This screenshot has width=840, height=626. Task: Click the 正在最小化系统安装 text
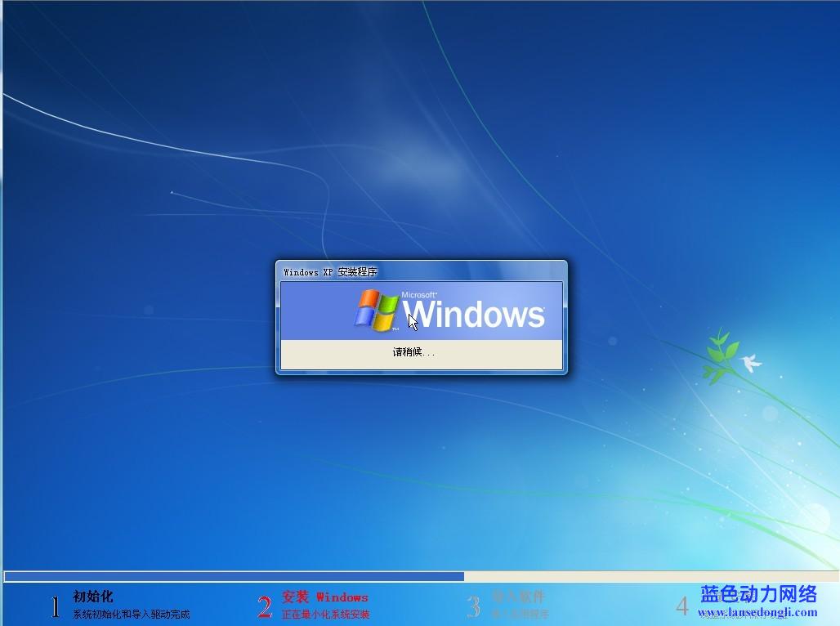326,615
